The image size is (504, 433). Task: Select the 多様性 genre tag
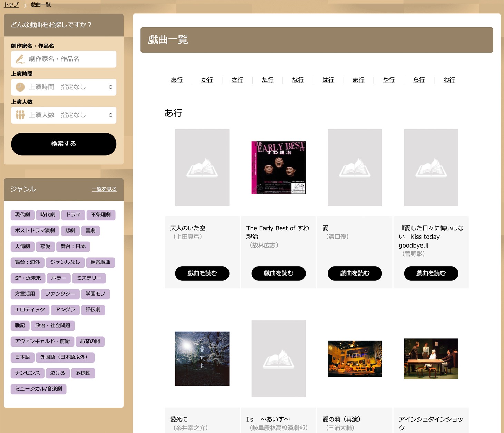[x=83, y=373]
